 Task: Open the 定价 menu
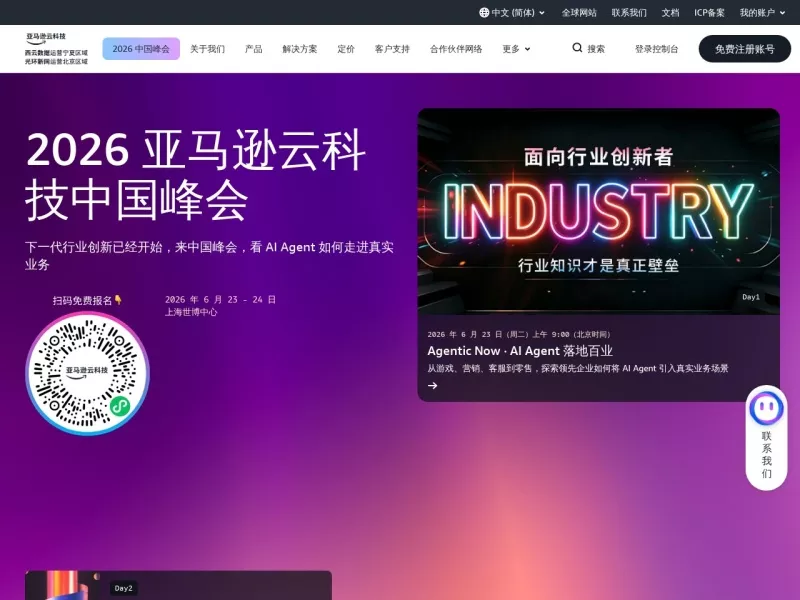[x=346, y=49]
